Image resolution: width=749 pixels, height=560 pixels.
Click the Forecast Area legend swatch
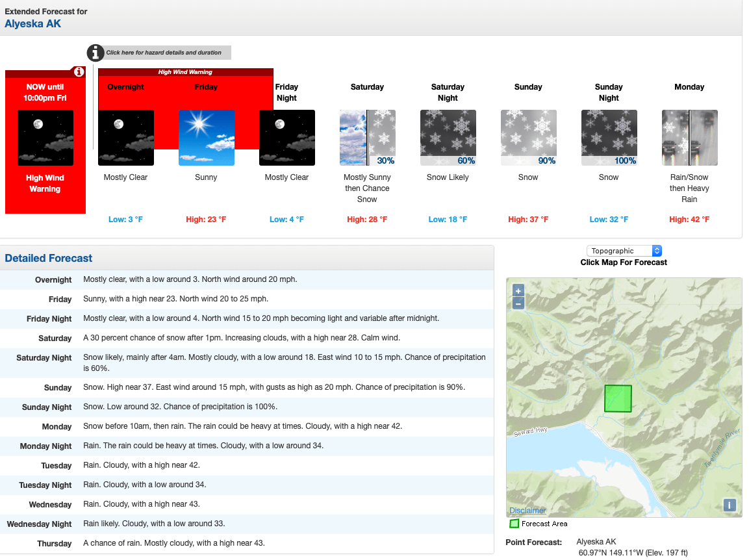(x=514, y=524)
